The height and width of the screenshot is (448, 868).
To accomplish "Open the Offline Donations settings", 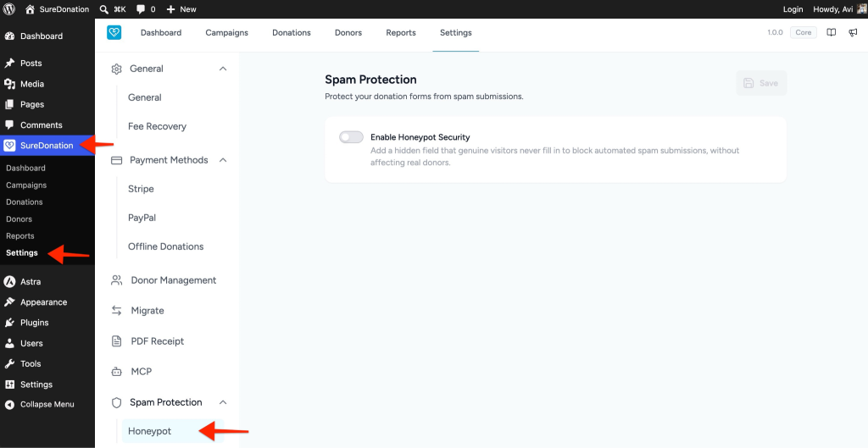I will [x=165, y=246].
